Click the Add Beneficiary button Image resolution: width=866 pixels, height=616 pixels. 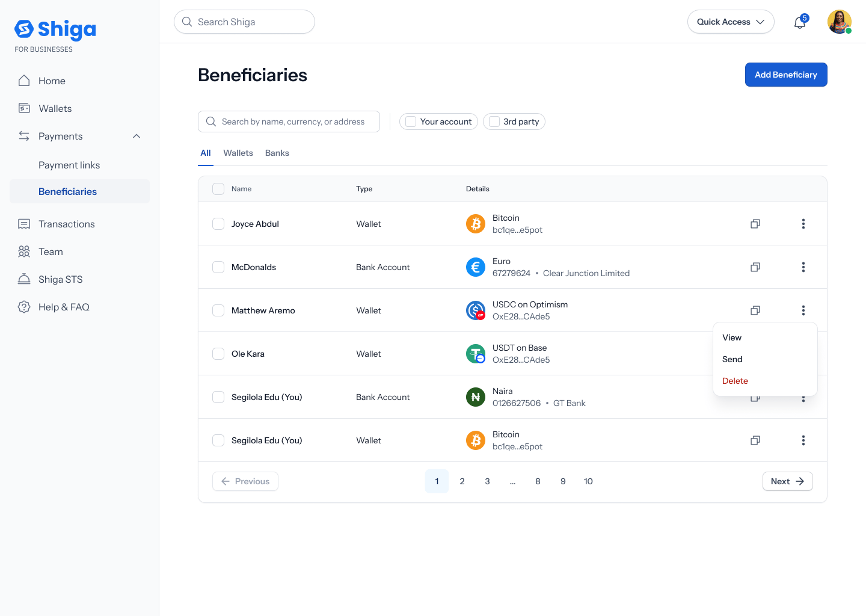point(786,75)
